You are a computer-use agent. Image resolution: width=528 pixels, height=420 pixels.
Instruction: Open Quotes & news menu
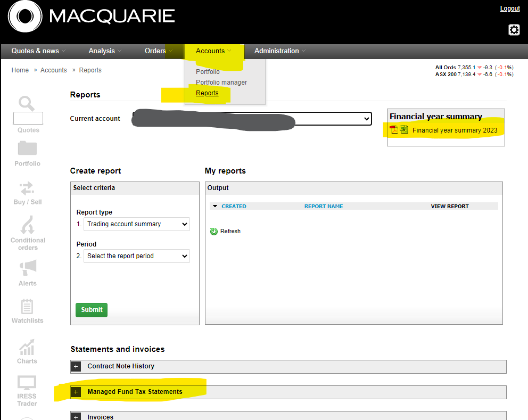38,51
